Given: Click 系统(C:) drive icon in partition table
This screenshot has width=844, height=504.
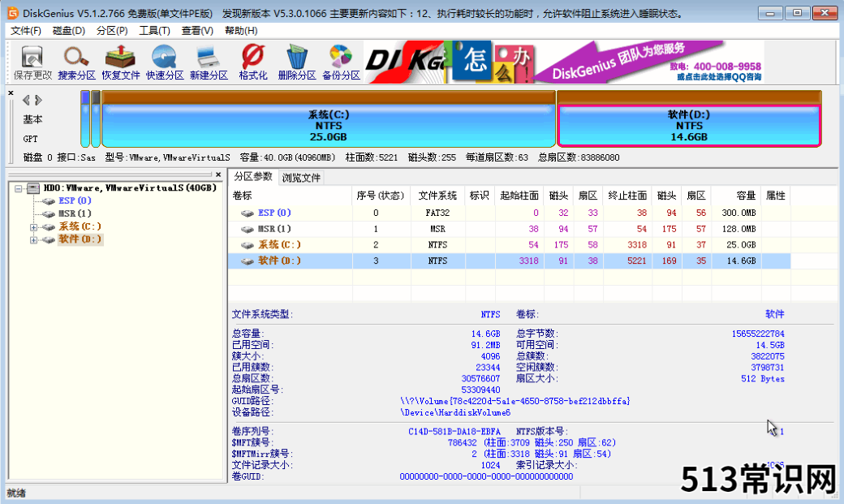Looking at the screenshot, I should (x=247, y=246).
